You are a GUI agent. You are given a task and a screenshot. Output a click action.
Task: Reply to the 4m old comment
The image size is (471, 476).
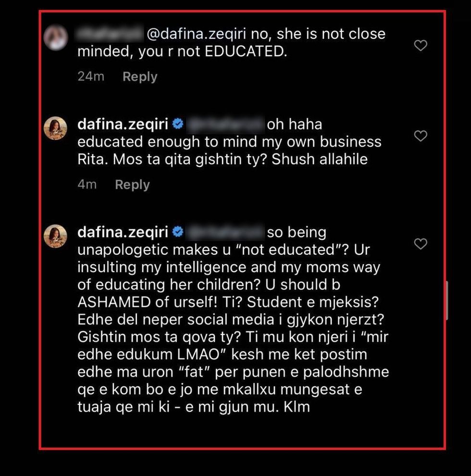(x=132, y=185)
